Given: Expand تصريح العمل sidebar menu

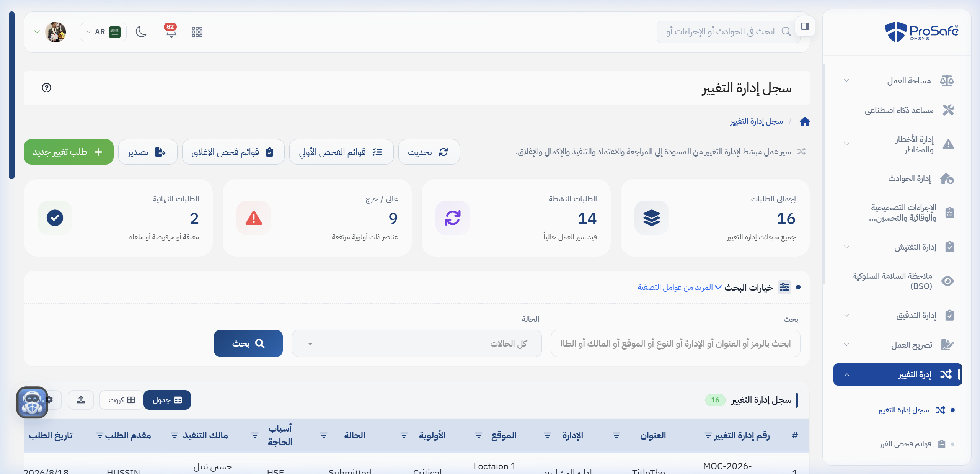Looking at the screenshot, I should coord(898,345).
